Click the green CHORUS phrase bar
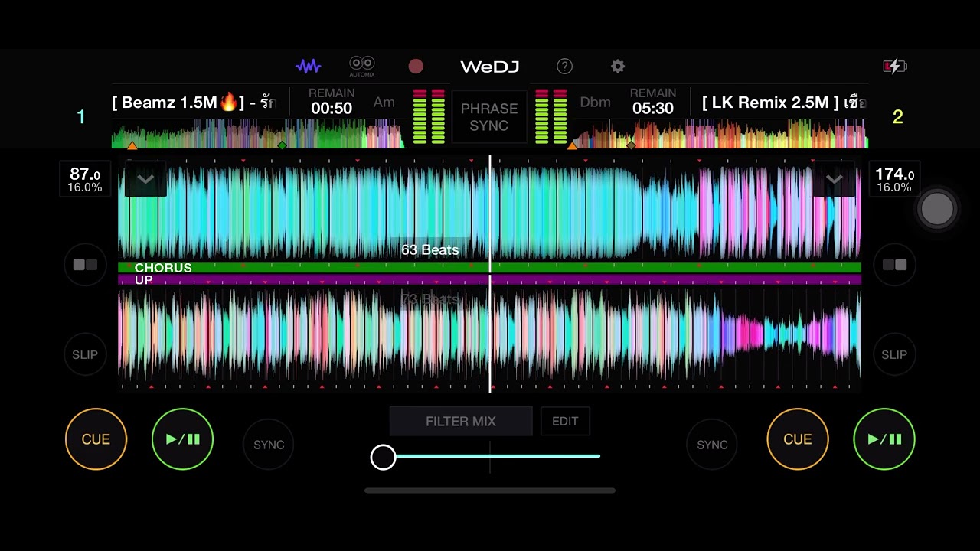Viewport: 980px width, 551px height. 490,268
